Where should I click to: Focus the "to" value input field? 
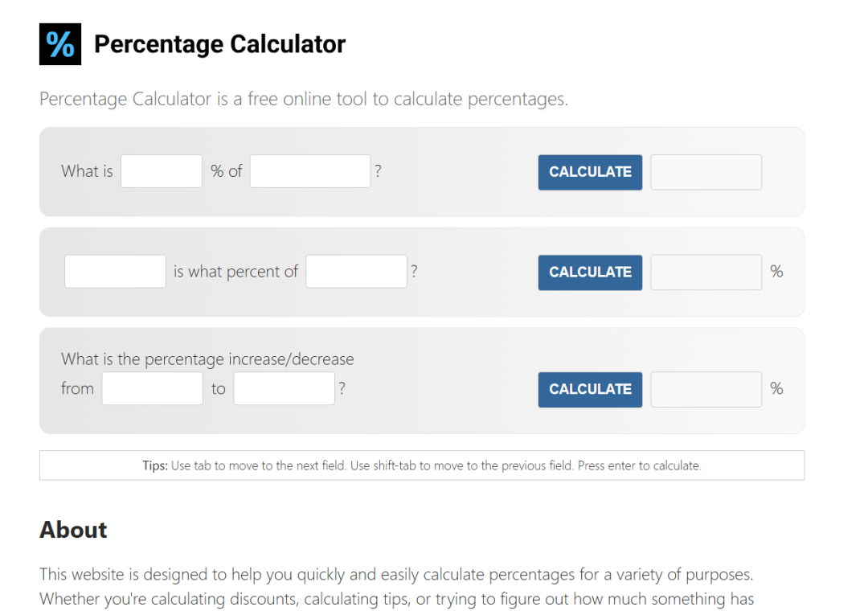[284, 389]
